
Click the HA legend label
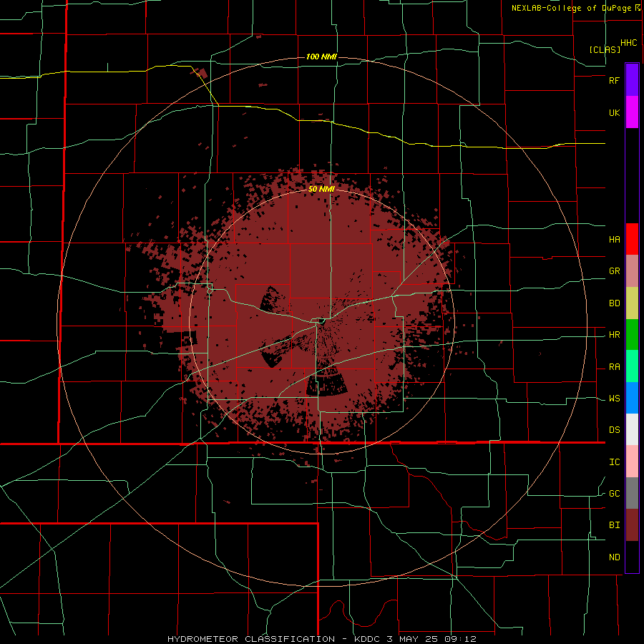pos(614,240)
